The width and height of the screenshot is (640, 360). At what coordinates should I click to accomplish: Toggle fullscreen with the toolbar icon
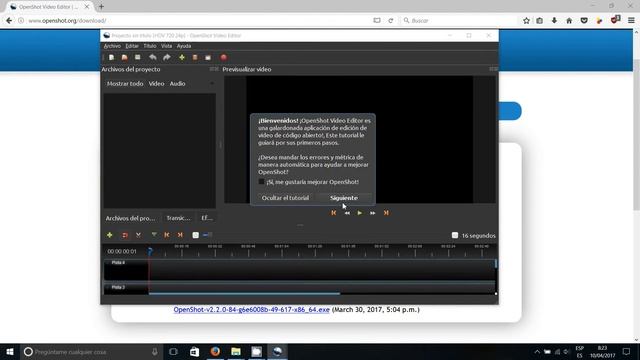208,58
